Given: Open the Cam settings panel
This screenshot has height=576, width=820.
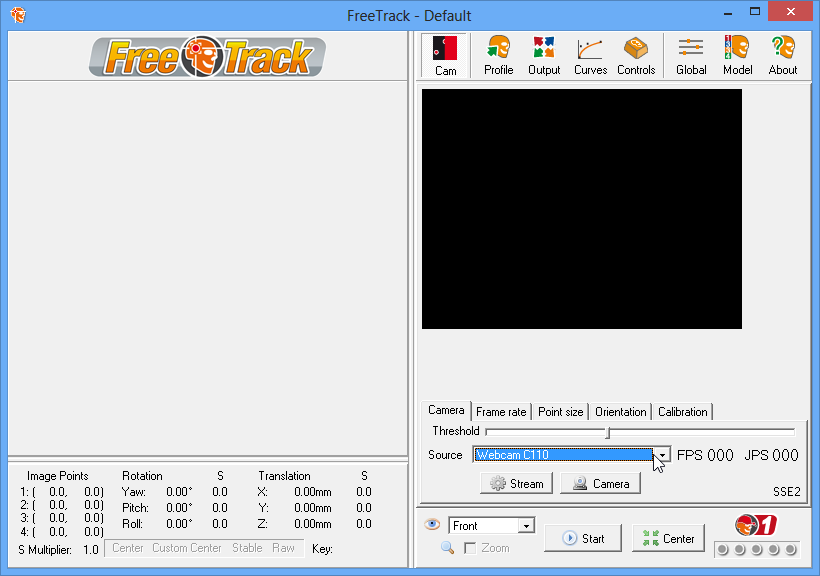Looking at the screenshot, I should point(445,56).
